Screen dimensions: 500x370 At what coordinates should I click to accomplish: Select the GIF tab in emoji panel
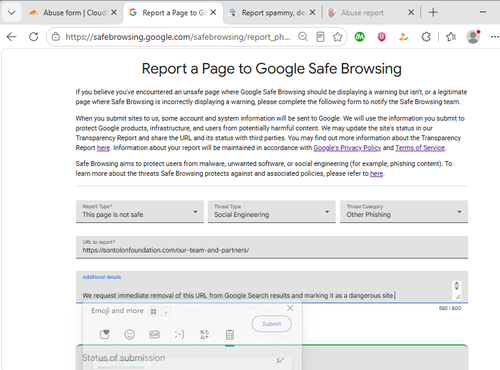pyautogui.click(x=154, y=334)
